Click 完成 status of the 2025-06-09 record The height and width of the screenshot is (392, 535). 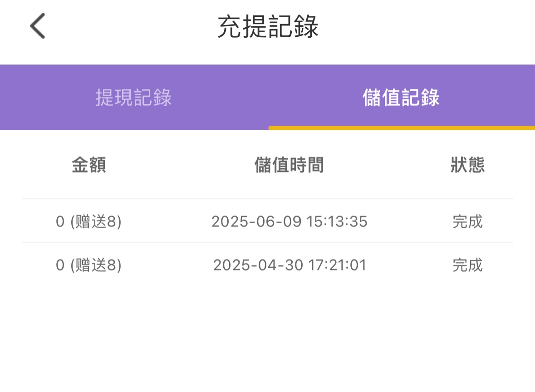pyautogui.click(x=467, y=222)
